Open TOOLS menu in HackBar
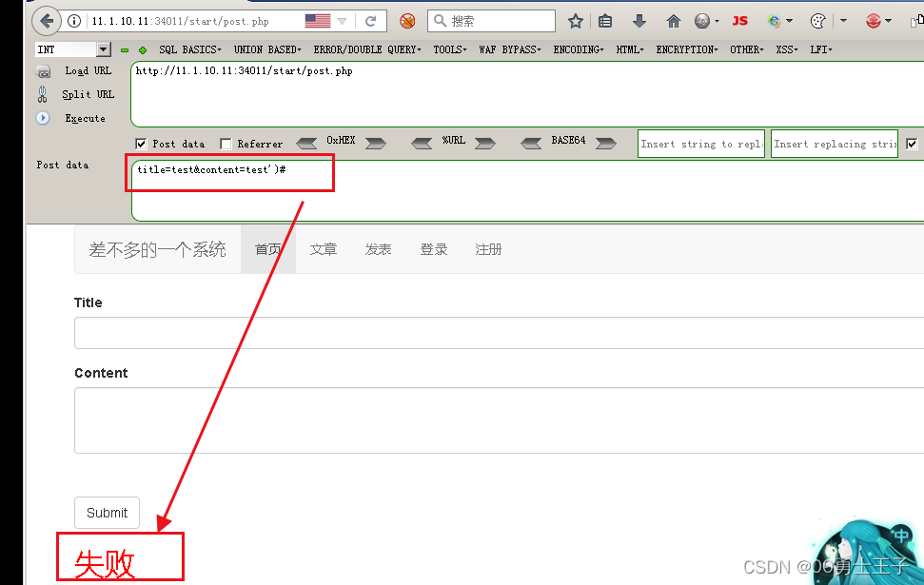 click(x=449, y=49)
